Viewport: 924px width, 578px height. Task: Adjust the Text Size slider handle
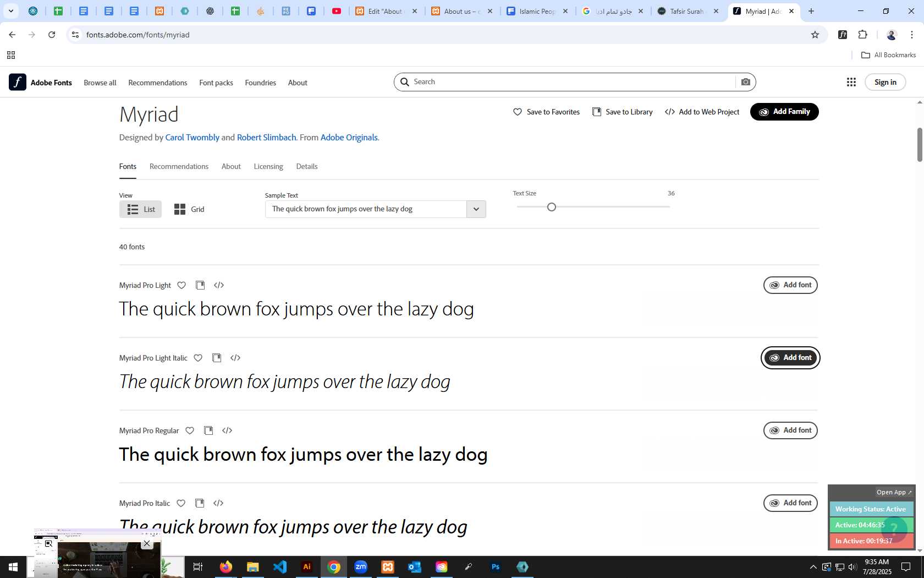(552, 207)
